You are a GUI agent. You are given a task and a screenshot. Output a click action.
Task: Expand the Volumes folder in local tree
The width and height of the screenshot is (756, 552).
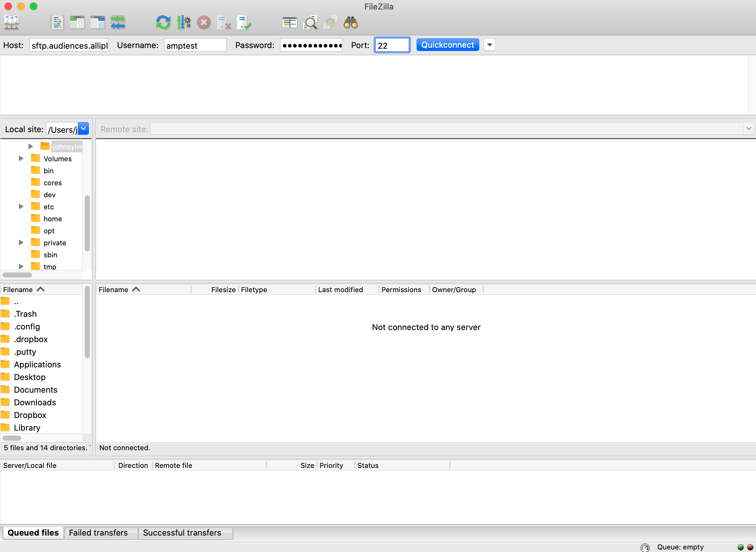21,158
